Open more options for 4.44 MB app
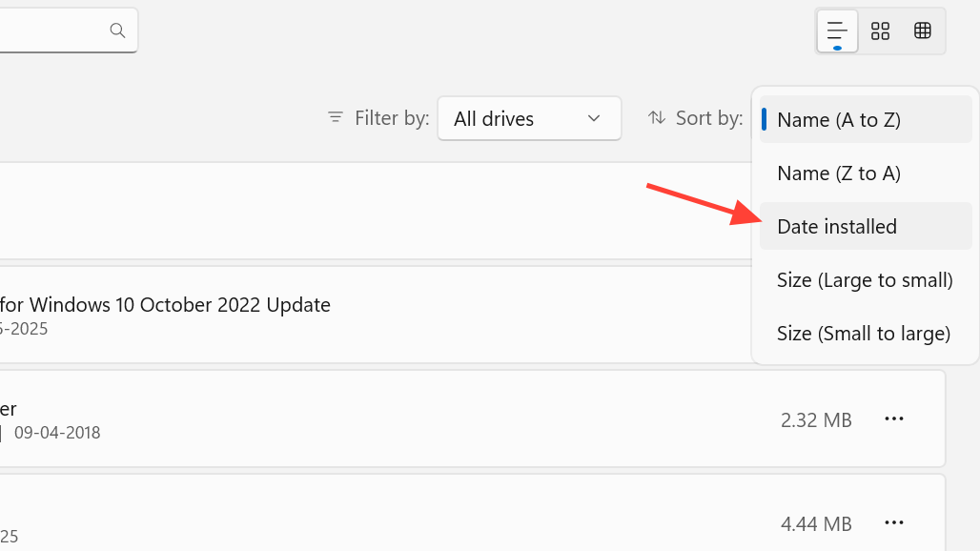 (x=893, y=522)
